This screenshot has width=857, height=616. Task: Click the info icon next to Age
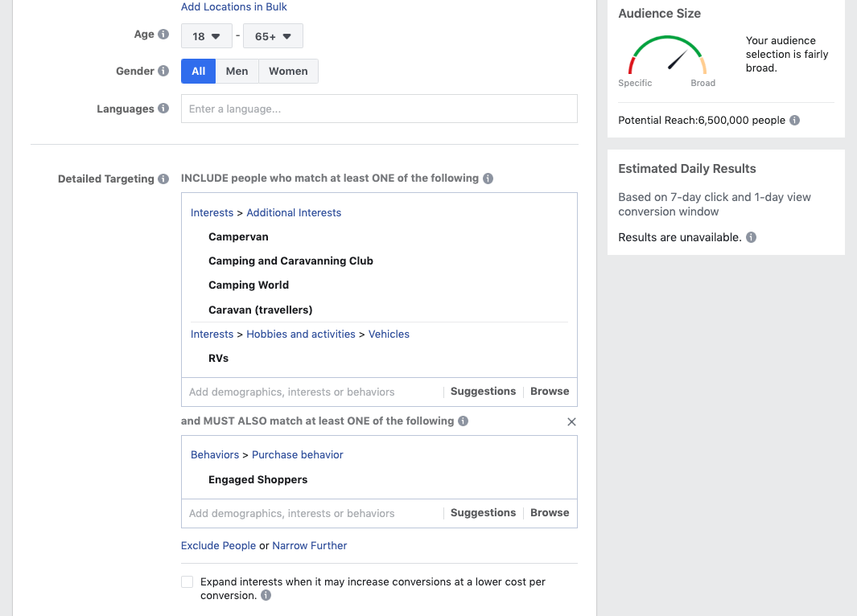pos(163,35)
